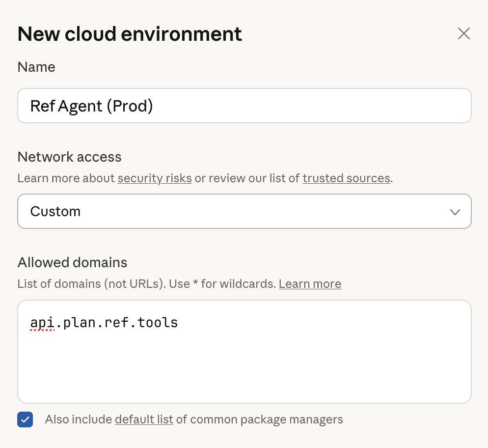Click the Name label above the text field
The image size is (488, 448).
coord(36,67)
